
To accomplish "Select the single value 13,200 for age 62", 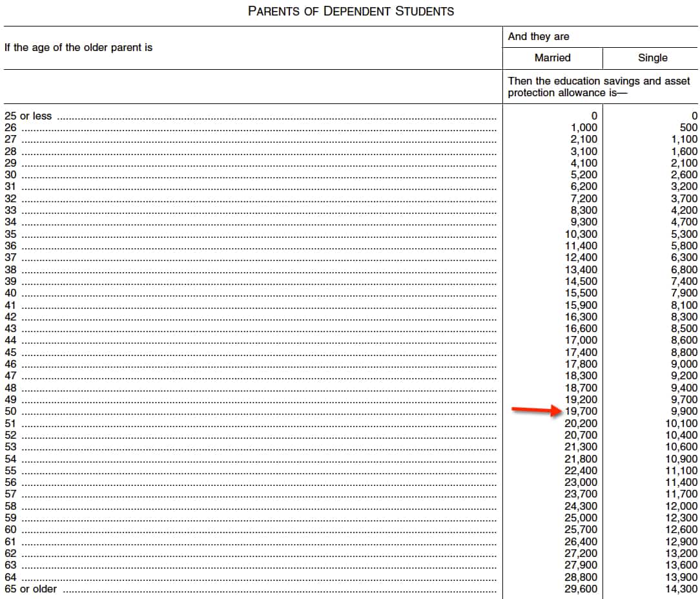I will (x=681, y=553).
